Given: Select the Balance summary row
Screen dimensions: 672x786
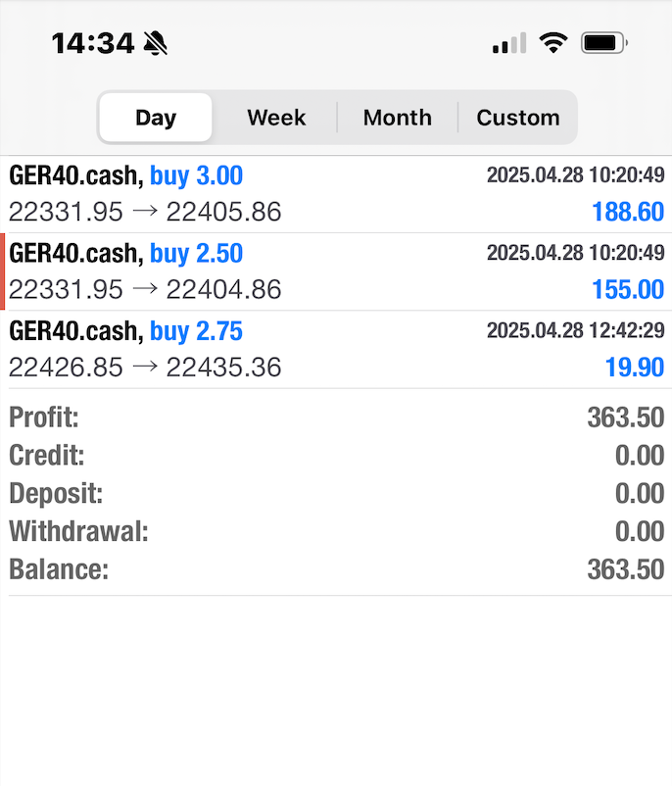Looking at the screenshot, I should click(336, 570).
